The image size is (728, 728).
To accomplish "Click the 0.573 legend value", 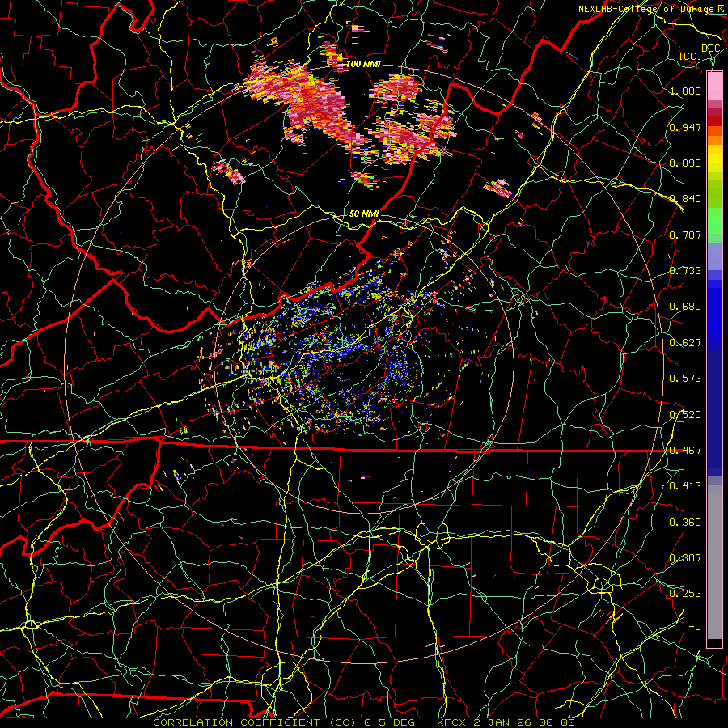I will pos(685,379).
